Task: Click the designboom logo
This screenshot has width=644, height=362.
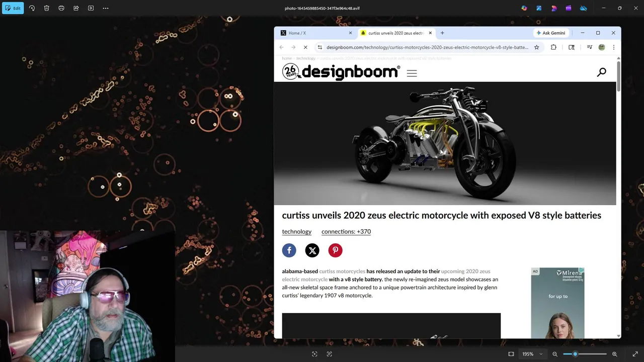Action: tap(341, 72)
